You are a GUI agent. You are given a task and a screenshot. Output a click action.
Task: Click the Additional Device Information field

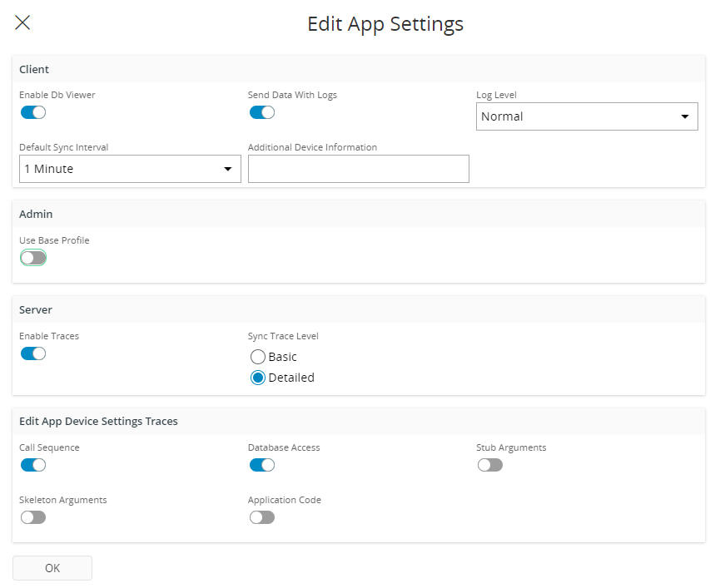pos(358,169)
